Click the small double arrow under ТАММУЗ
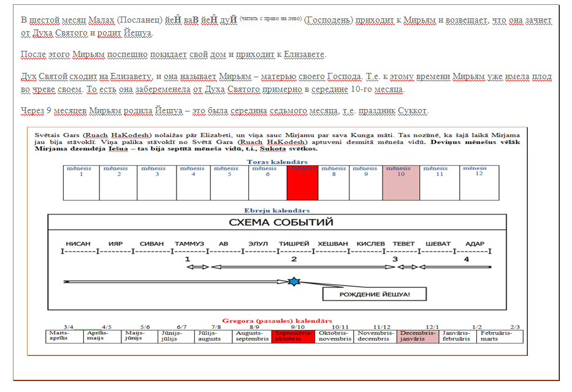The width and height of the screenshot is (572, 392). point(198,267)
